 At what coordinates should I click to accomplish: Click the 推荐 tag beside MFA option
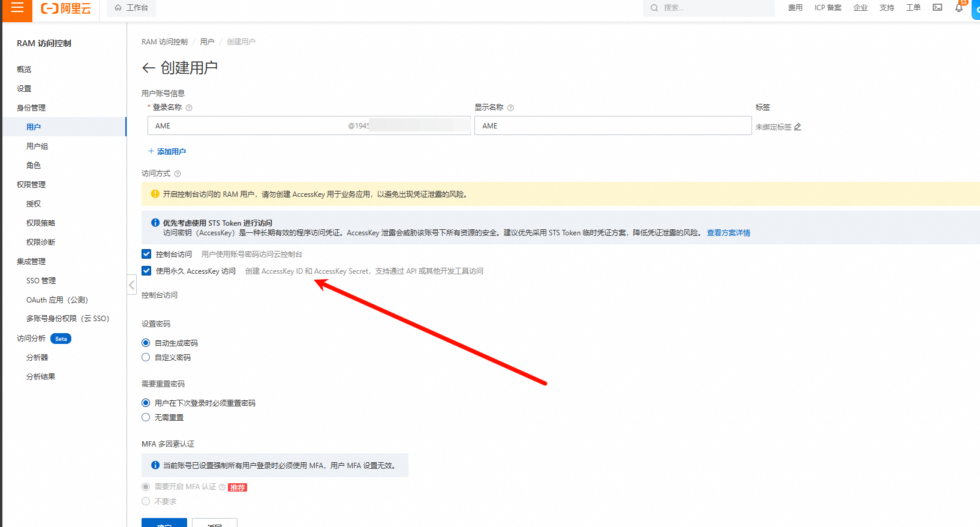pos(238,487)
